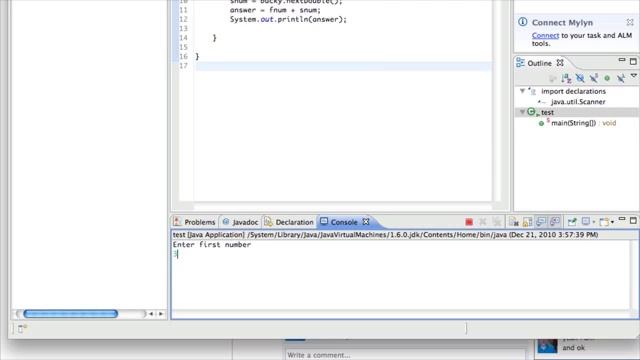The width and height of the screenshot is (640, 360).
Task: Select the Console tab
Action: (344, 222)
